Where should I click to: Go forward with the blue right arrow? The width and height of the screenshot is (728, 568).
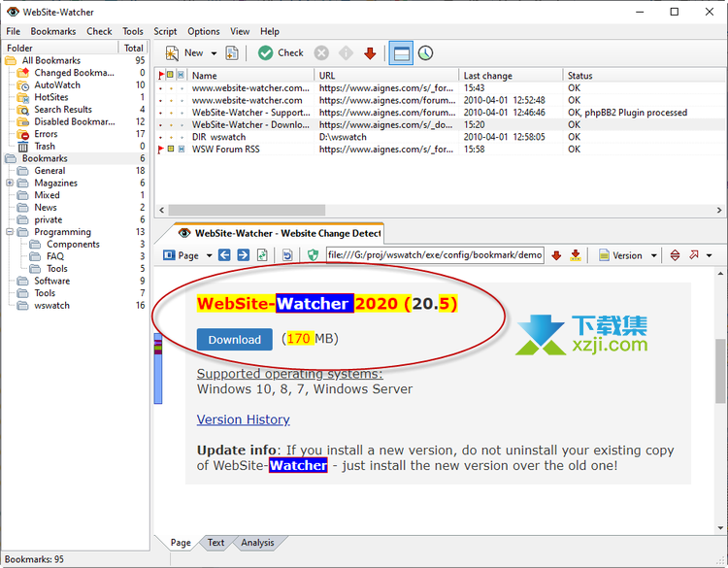(x=244, y=255)
